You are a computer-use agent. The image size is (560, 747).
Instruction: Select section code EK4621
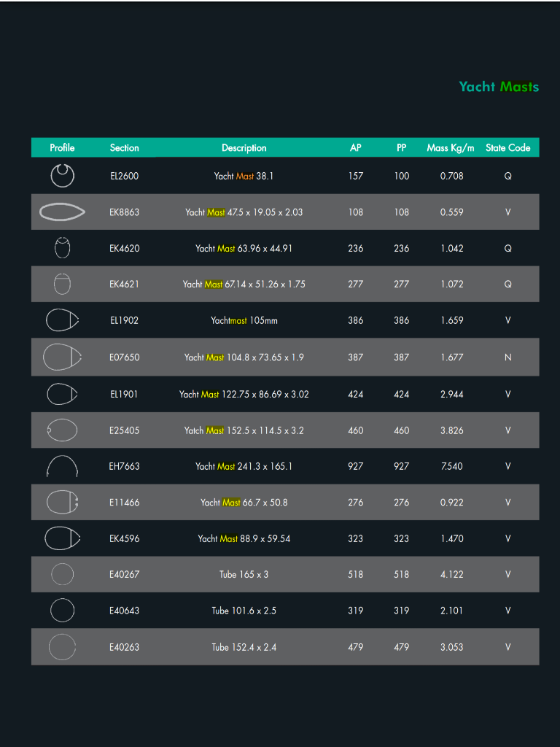(x=124, y=284)
